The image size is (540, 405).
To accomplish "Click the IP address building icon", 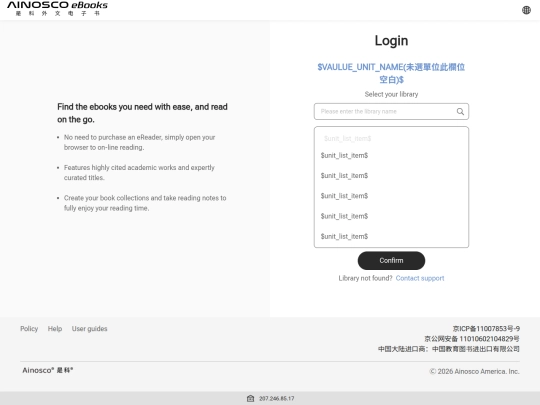I will click(250, 398).
